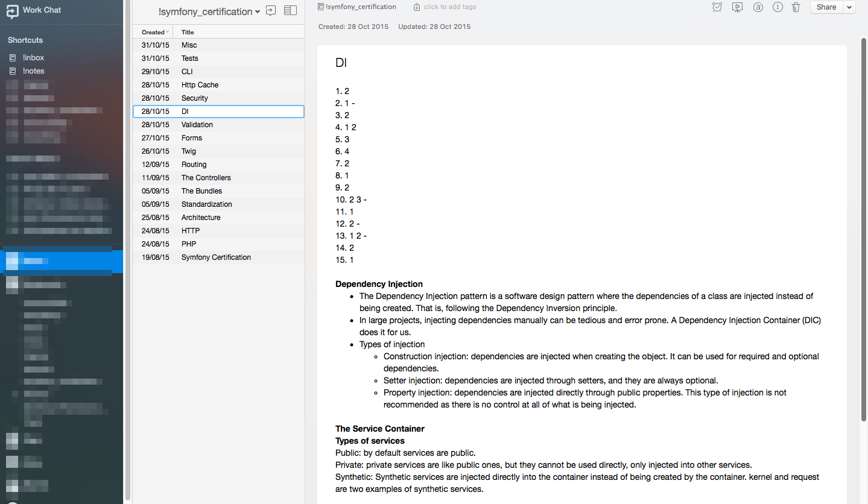This screenshot has width=868, height=504.
Task: Sort notes by the Created column
Action: pos(153,32)
